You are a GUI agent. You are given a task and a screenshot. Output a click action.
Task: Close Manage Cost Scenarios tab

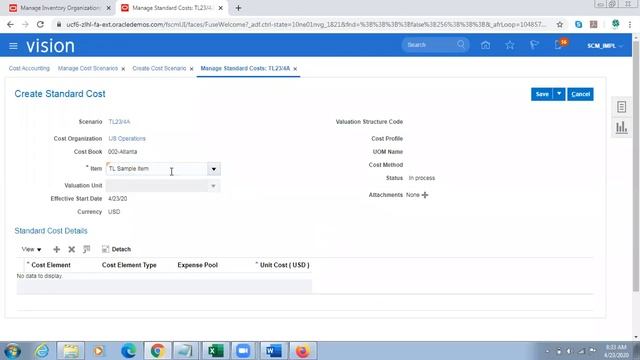tap(123, 69)
